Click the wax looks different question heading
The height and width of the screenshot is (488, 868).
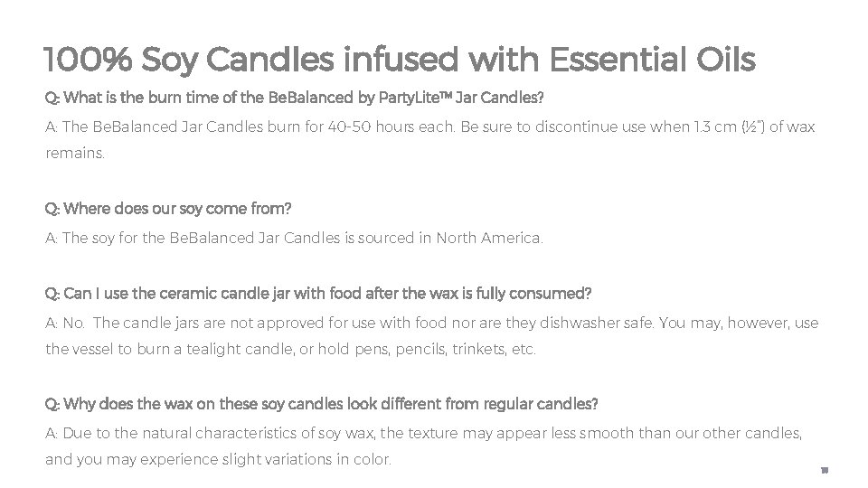tap(321, 402)
